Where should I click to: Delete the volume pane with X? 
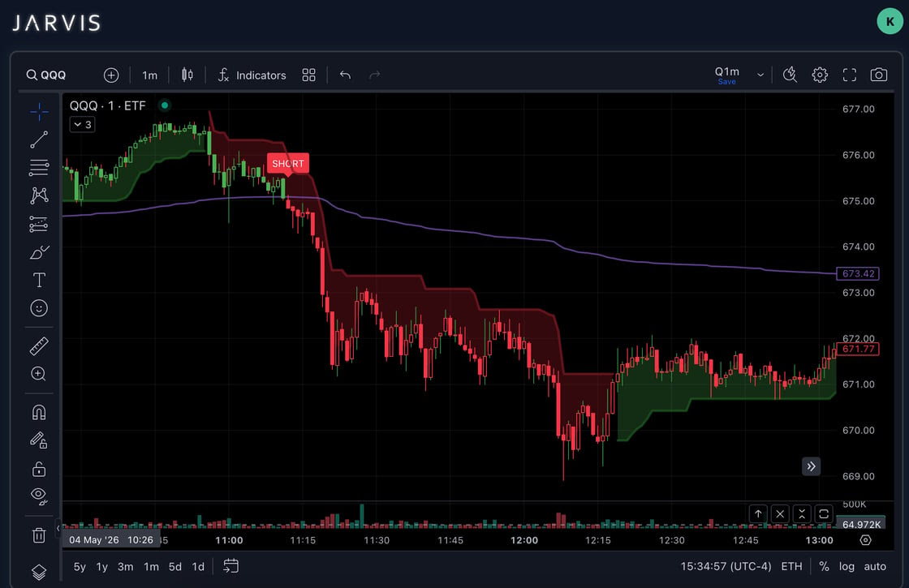780,514
